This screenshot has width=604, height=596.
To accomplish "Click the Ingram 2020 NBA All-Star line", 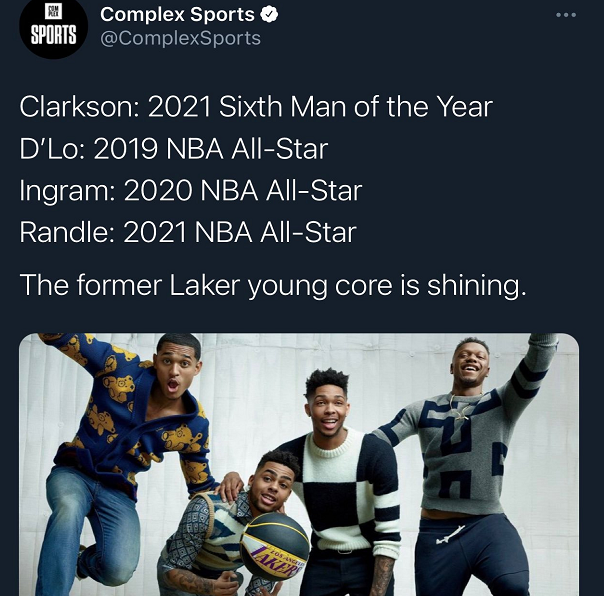I will point(191,190).
